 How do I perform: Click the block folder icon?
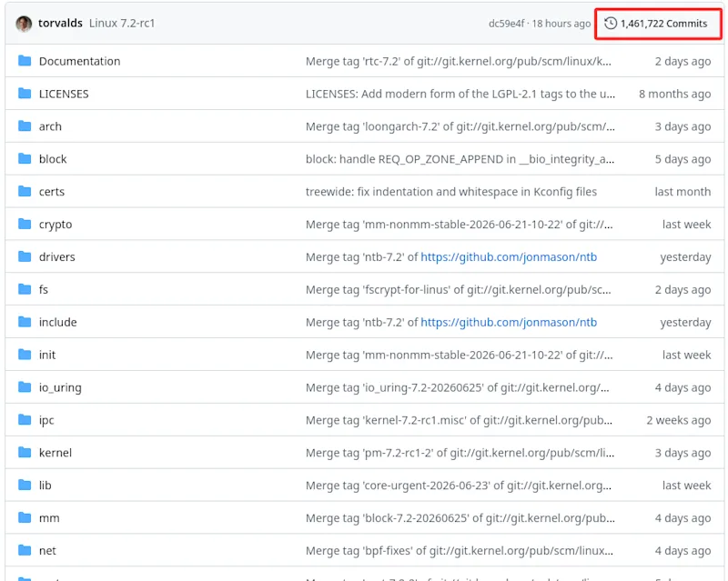click(25, 159)
